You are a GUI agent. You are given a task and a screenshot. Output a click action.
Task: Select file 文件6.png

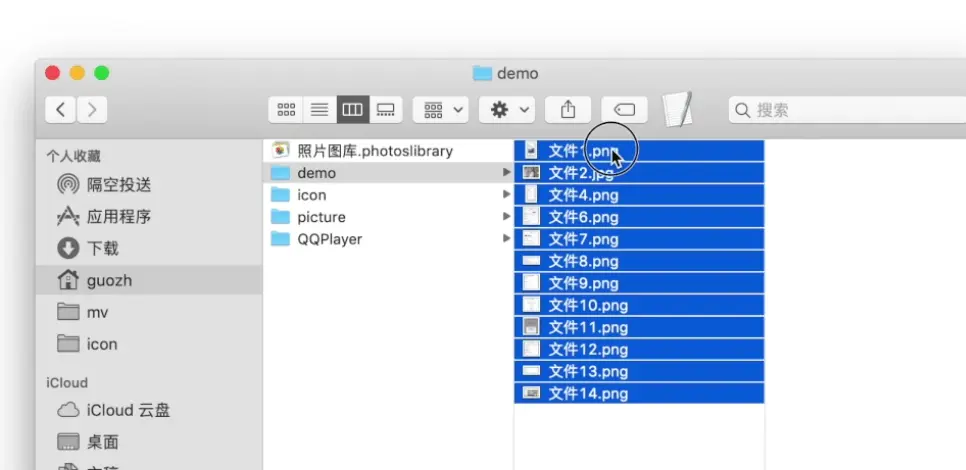point(639,217)
